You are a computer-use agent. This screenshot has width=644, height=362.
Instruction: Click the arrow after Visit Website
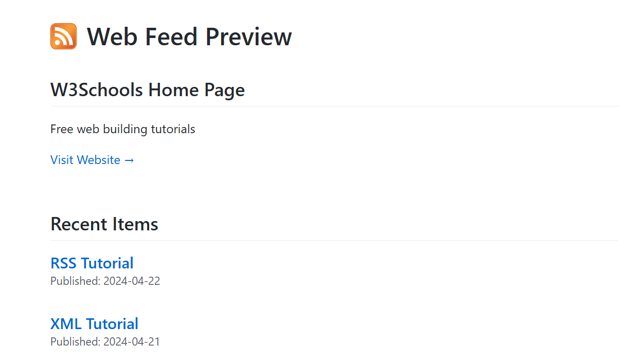[x=129, y=160]
